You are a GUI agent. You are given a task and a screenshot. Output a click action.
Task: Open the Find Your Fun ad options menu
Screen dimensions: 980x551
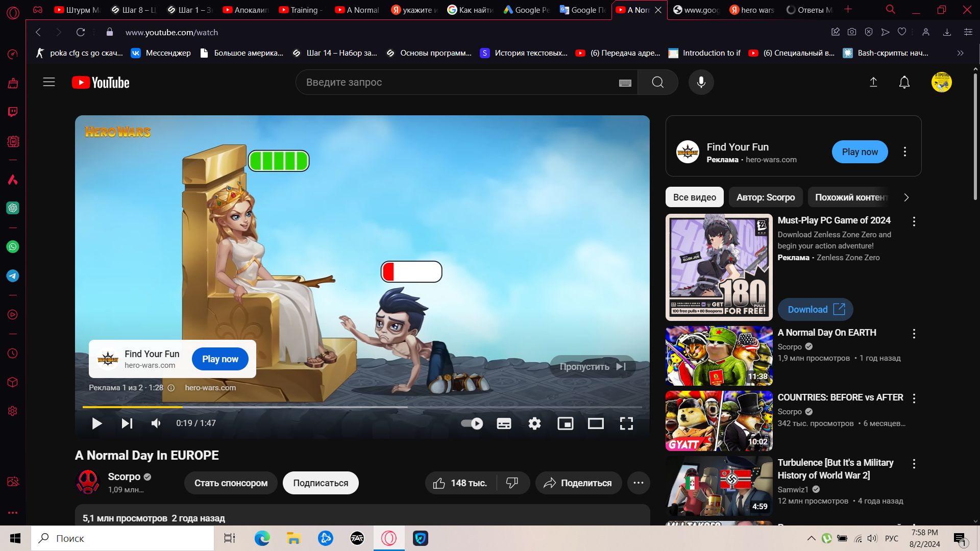pos(904,152)
